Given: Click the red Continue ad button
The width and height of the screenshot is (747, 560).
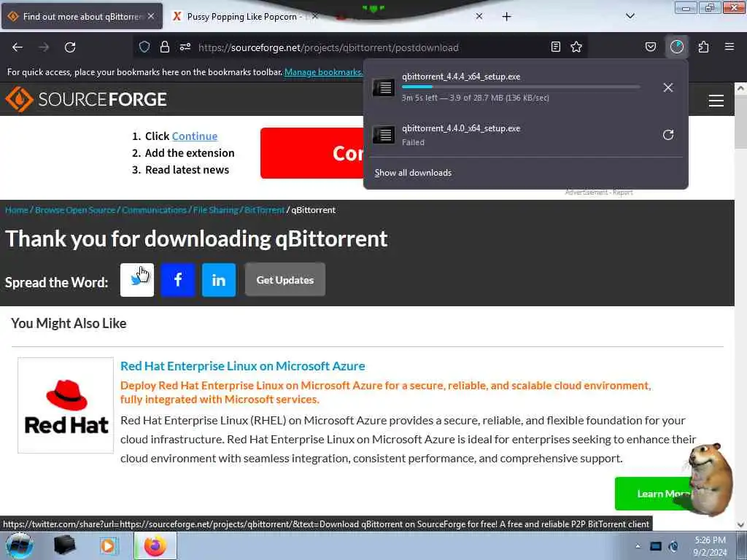Looking at the screenshot, I should 312,153.
